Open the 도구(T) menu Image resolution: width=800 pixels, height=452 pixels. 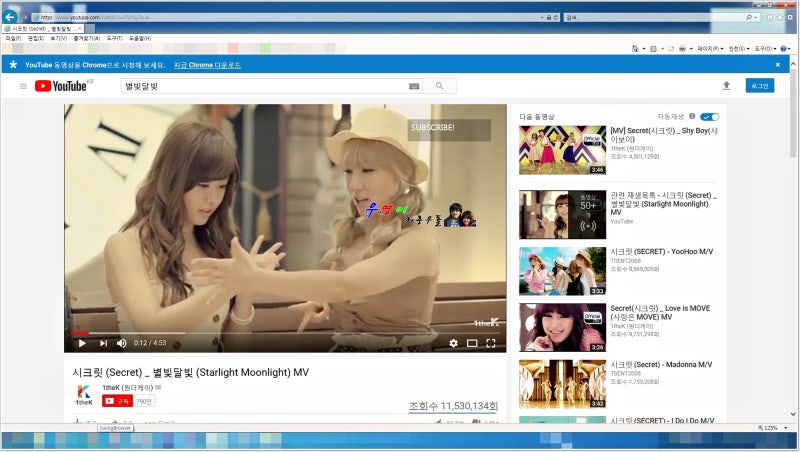pyautogui.click(x=114, y=38)
